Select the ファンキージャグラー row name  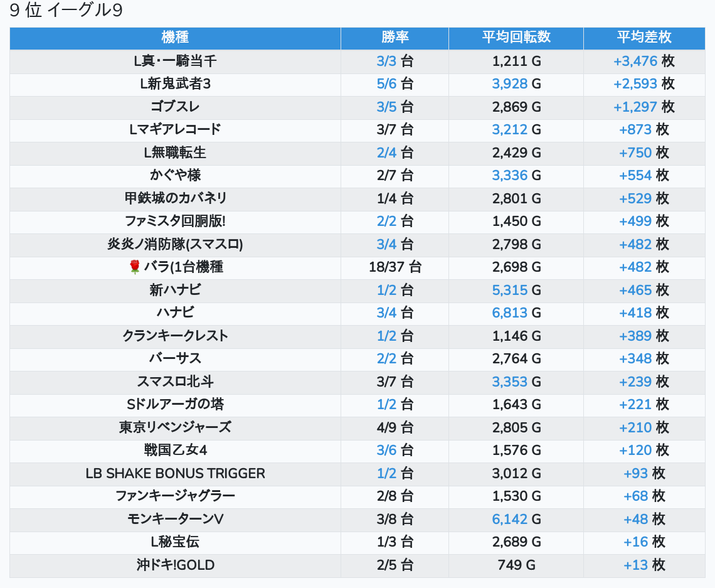[175, 496]
